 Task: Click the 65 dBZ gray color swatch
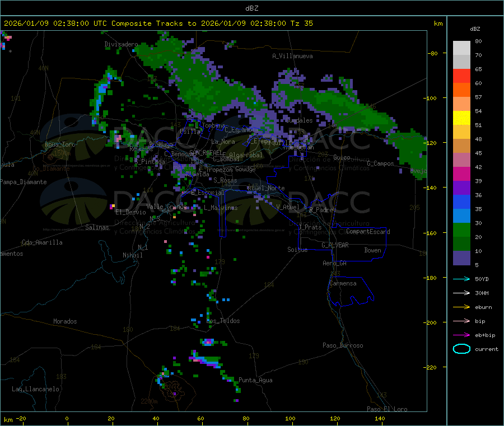click(x=461, y=62)
